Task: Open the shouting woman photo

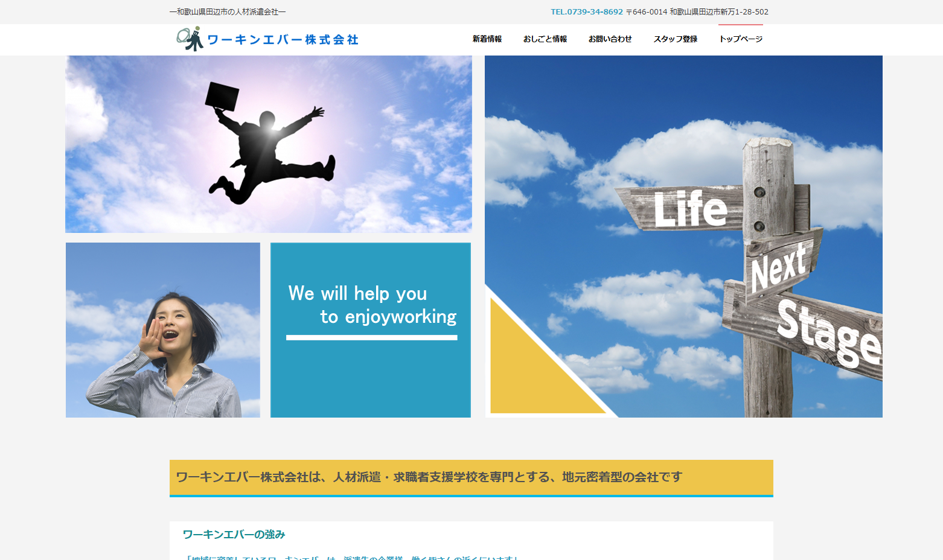Action: [x=162, y=329]
